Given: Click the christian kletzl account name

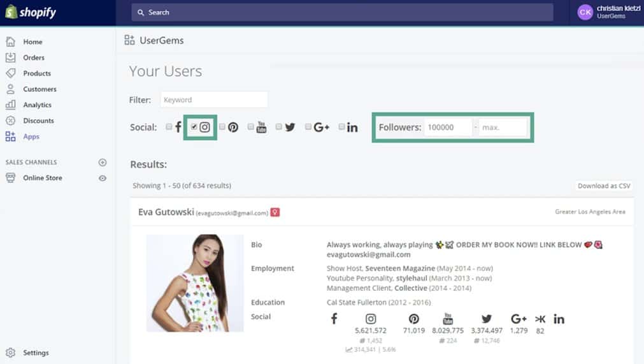Looking at the screenshot, I should (618, 8).
